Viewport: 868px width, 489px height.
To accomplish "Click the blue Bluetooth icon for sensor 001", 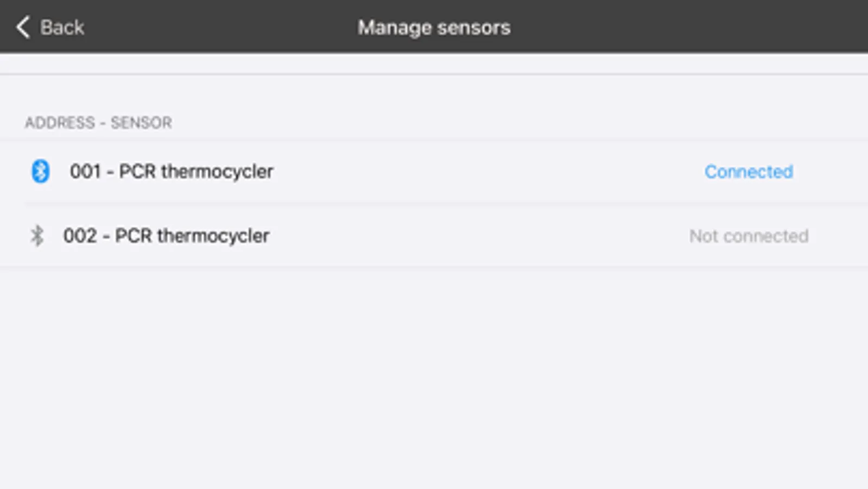I will pyautogui.click(x=40, y=171).
